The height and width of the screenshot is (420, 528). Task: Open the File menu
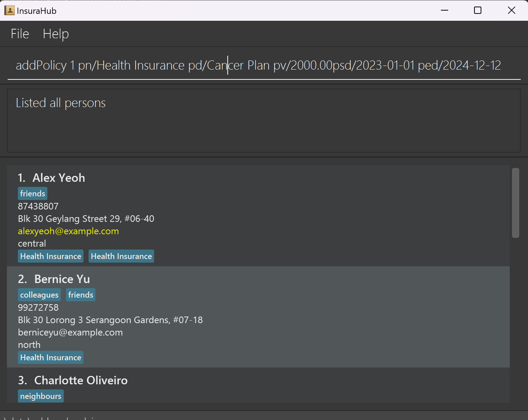point(20,34)
